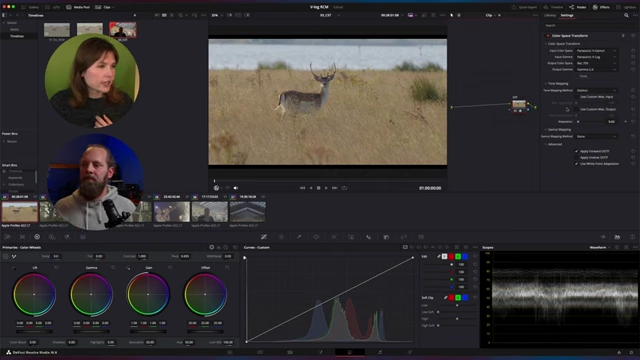This screenshot has height=360, width=640.
Task: Open the Gallery panel
Action: point(30,7)
